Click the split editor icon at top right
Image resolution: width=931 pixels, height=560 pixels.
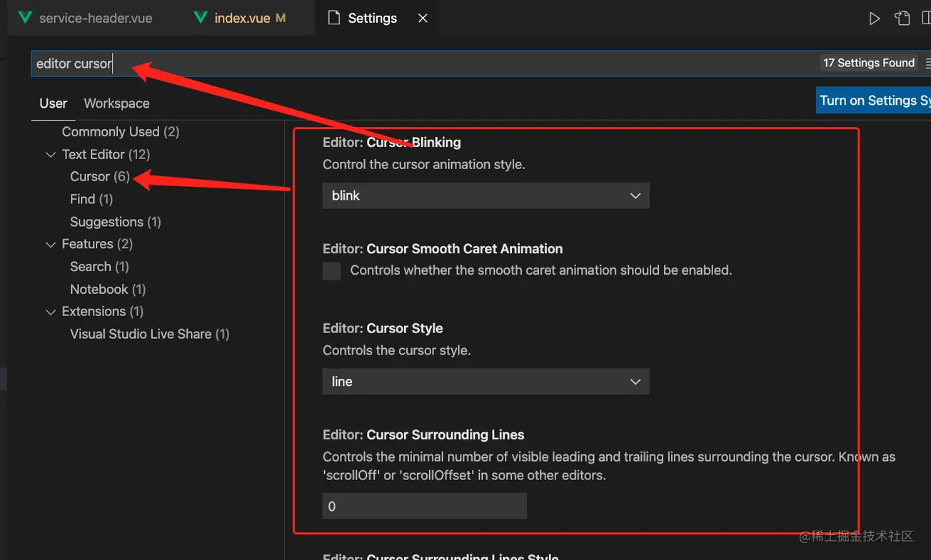(x=927, y=19)
